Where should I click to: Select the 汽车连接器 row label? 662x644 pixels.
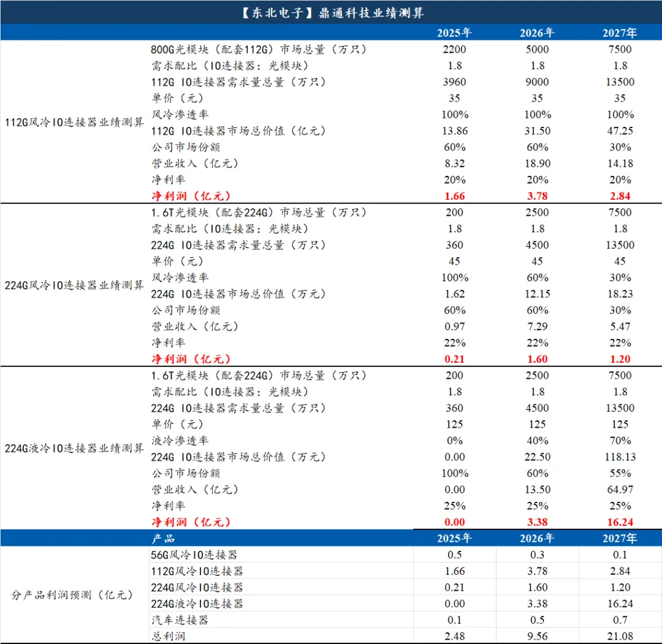click(x=180, y=620)
